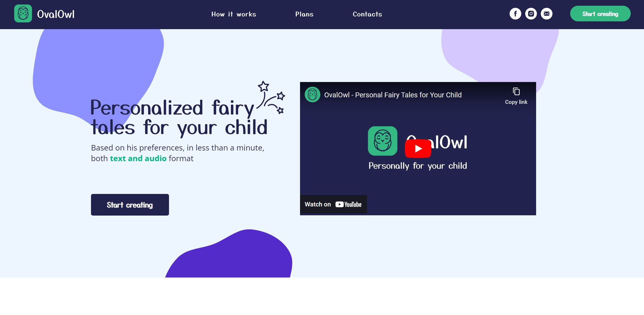Open OvalOwl Instagram profile page

[x=531, y=14]
